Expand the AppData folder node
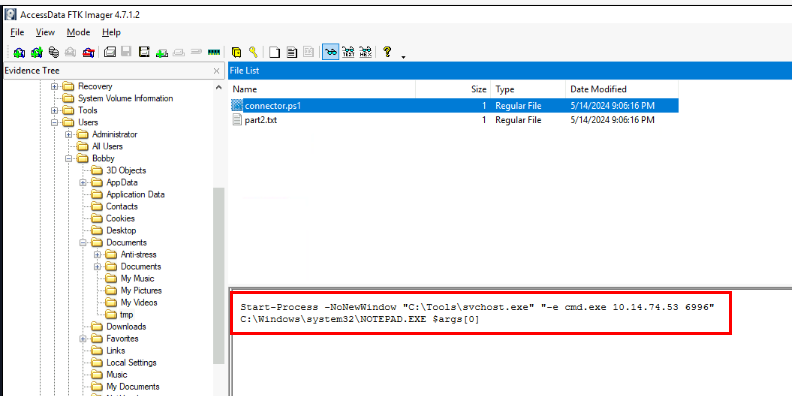The image size is (792, 396). 83,182
